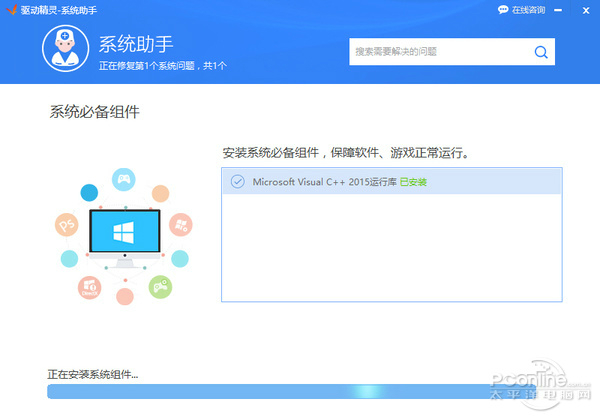Click the PS bubble icon
This screenshot has width=600, height=420.
click(67, 225)
